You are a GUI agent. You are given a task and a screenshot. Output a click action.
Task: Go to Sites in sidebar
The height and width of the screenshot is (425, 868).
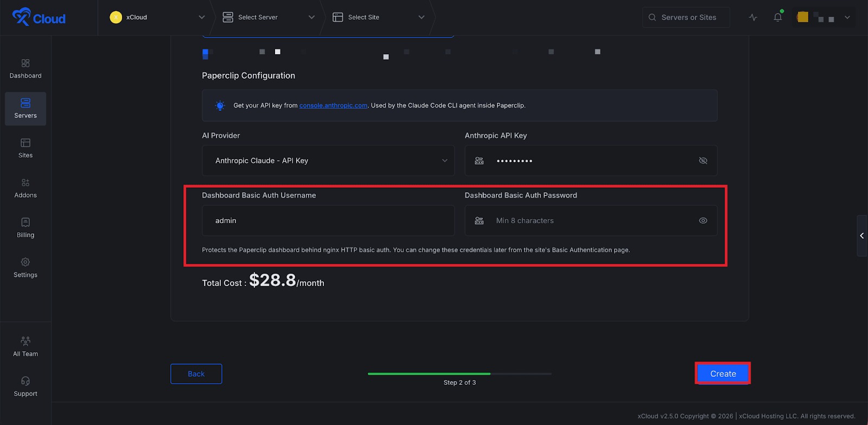25,148
